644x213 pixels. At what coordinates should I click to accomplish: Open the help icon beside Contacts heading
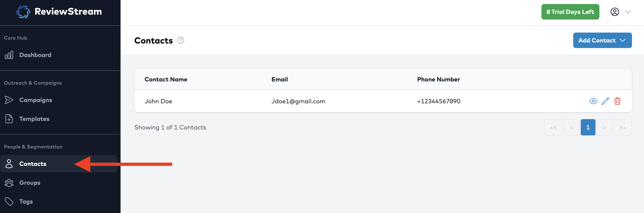(180, 40)
